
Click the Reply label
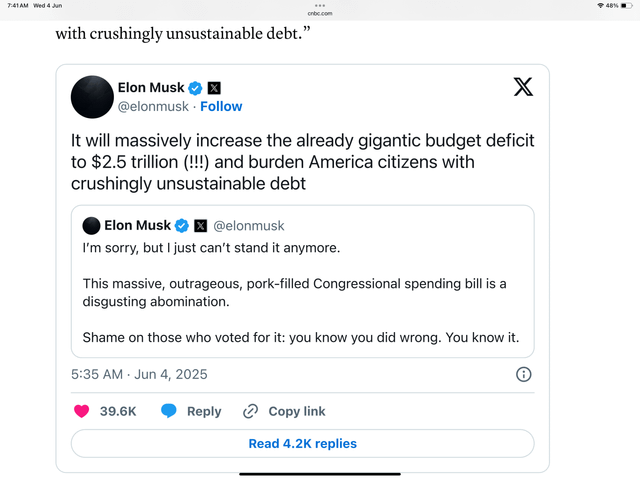click(204, 411)
